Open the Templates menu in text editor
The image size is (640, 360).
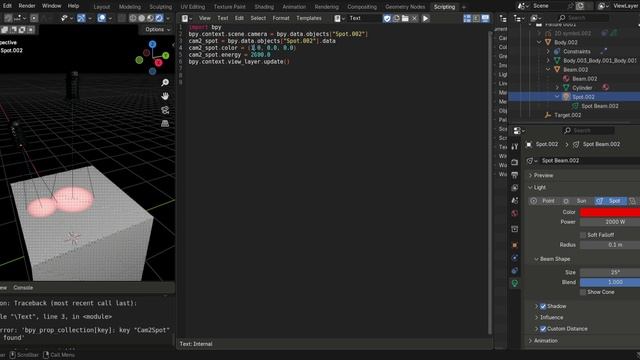pyautogui.click(x=309, y=18)
